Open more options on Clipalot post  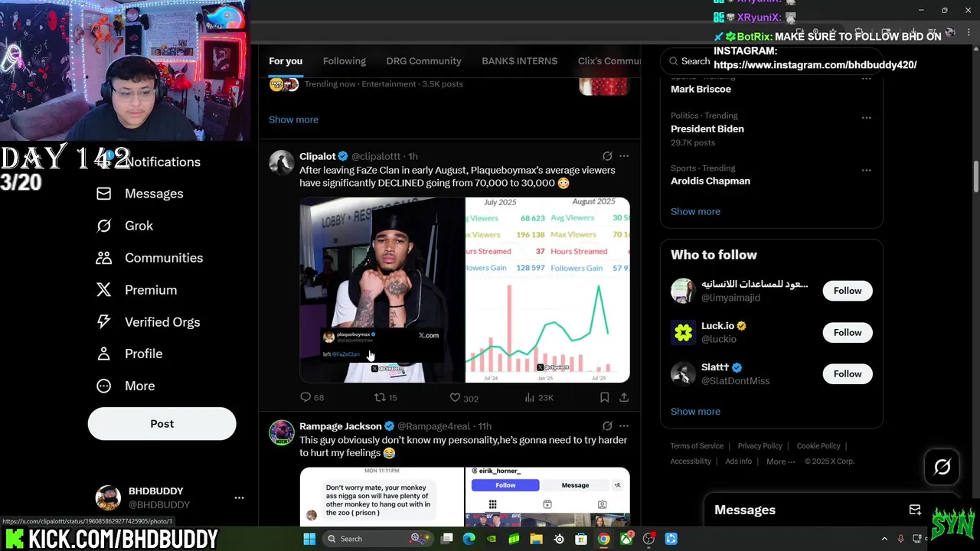(x=624, y=156)
